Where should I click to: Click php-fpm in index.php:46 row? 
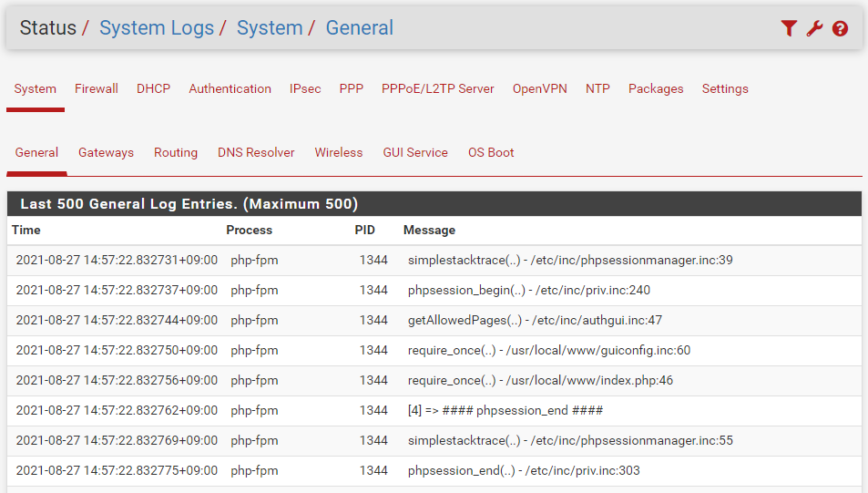point(255,380)
